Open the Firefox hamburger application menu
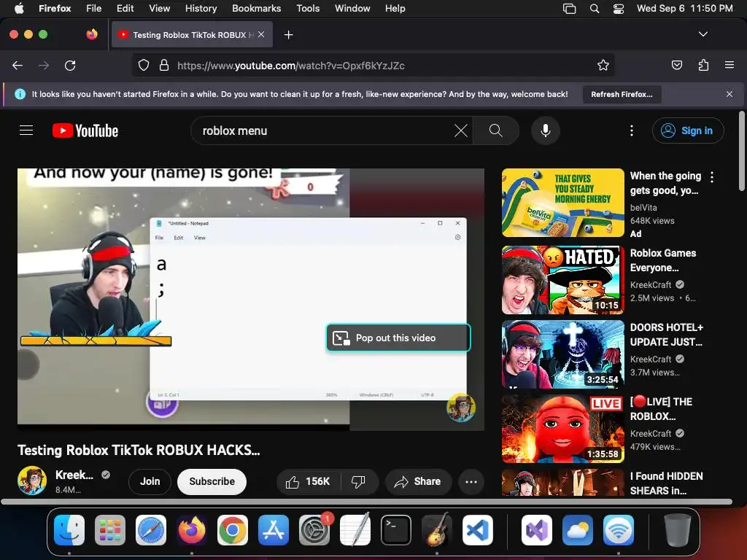The width and height of the screenshot is (747, 560). 729,65
